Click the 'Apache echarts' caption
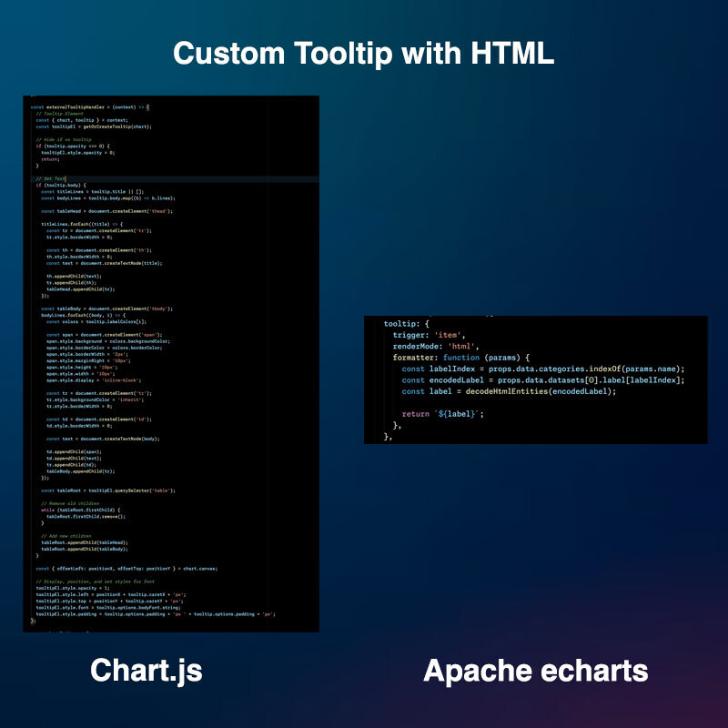The height and width of the screenshot is (728, 728). pos(535,671)
